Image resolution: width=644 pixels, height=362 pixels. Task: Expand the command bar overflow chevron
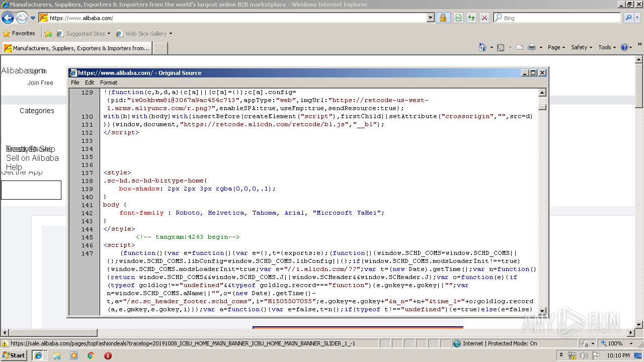pyautogui.click(x=640, y=44)
